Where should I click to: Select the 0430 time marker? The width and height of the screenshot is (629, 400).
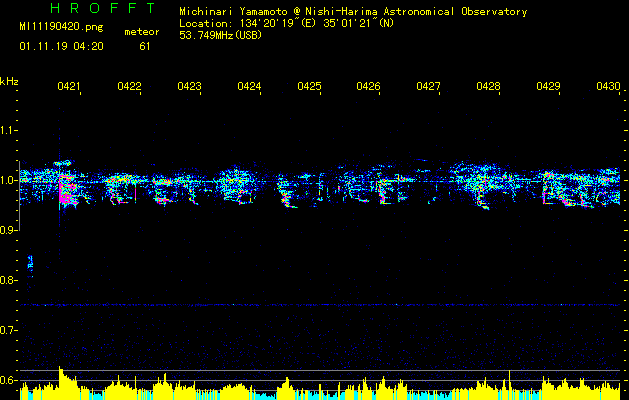(608, 87)
